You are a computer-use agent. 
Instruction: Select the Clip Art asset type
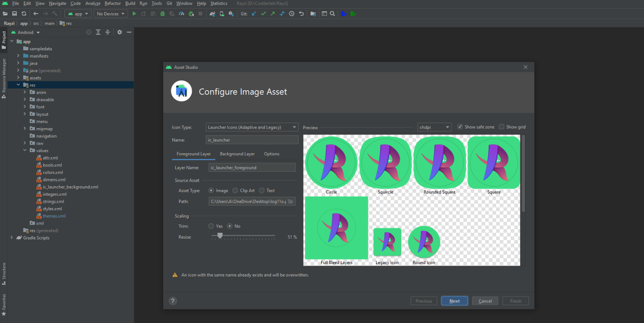point(235,191)
